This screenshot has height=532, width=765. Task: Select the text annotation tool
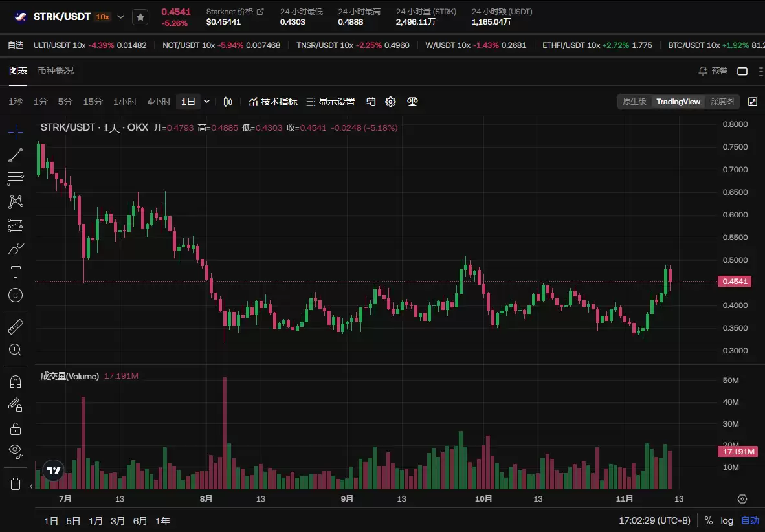coord(16,272)
